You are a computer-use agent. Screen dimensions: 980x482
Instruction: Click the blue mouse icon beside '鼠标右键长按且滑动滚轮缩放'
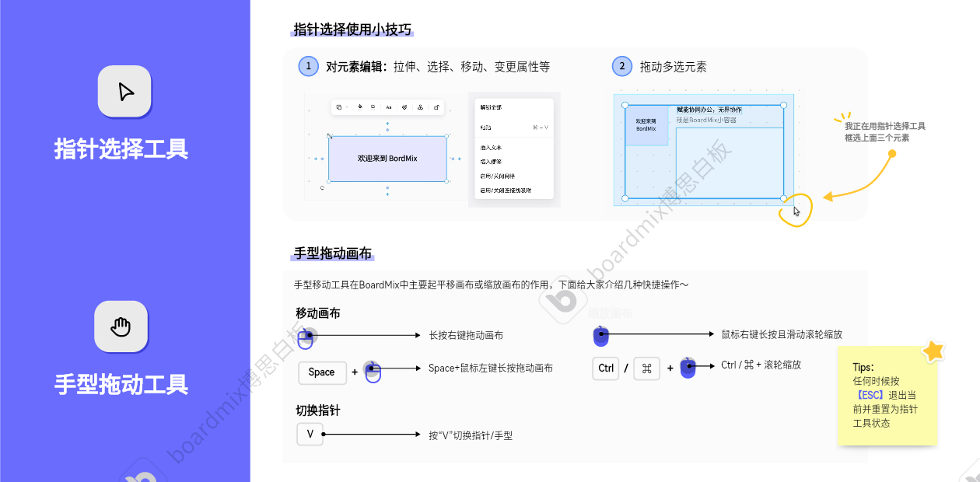600,336
